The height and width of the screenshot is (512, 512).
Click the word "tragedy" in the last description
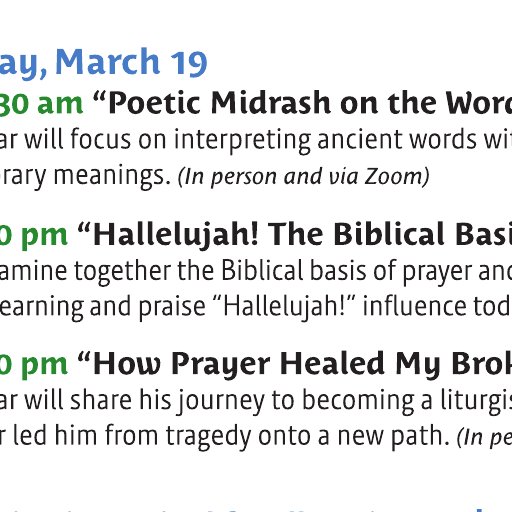(x=209, y=437)
